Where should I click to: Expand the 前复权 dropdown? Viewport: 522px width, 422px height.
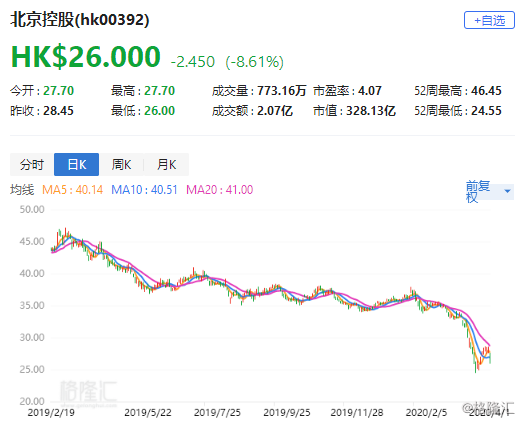(x=489, y=191)
